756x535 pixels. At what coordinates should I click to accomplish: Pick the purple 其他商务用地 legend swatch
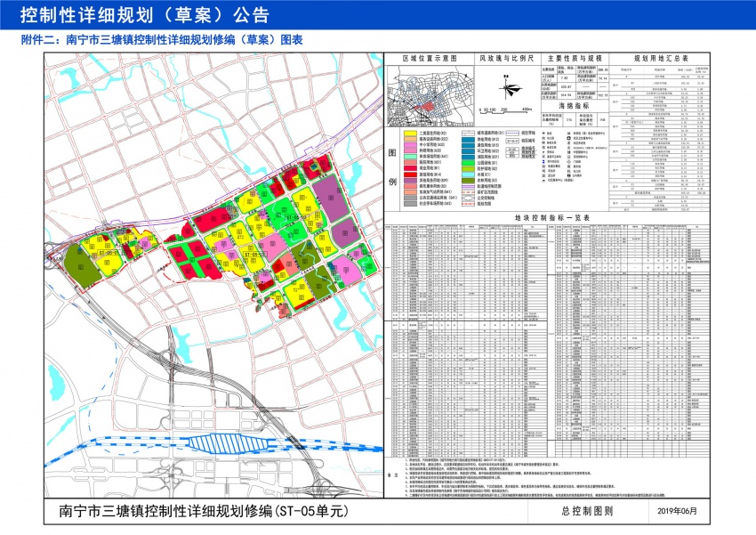(410, 181)
